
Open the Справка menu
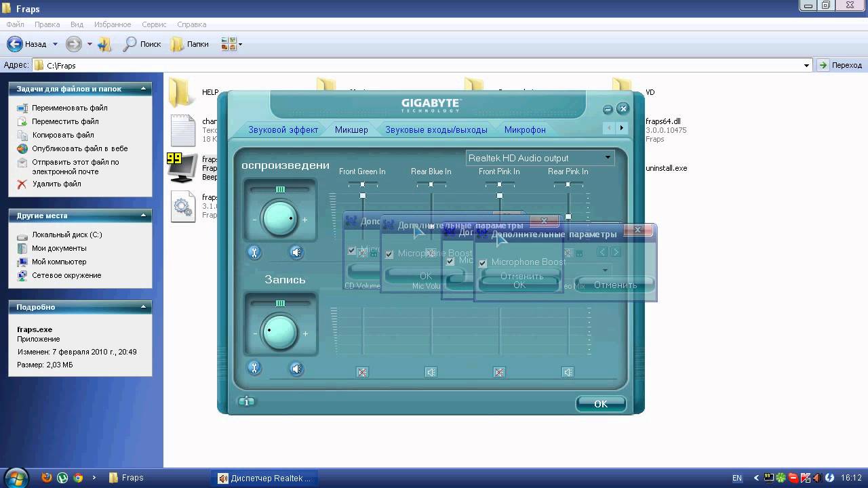tap(191, 24)
